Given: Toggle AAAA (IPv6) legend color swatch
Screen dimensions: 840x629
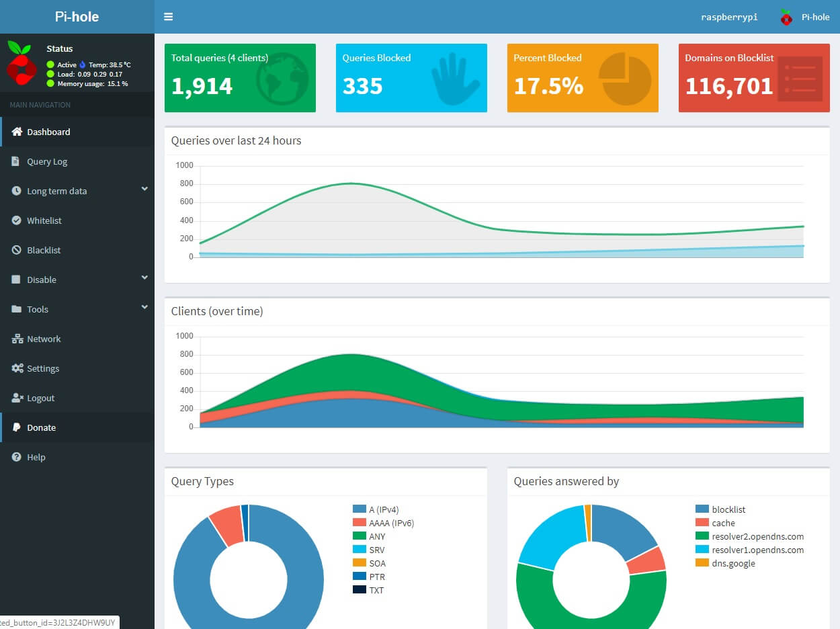Looking at the screenshot, I should 360,523.
